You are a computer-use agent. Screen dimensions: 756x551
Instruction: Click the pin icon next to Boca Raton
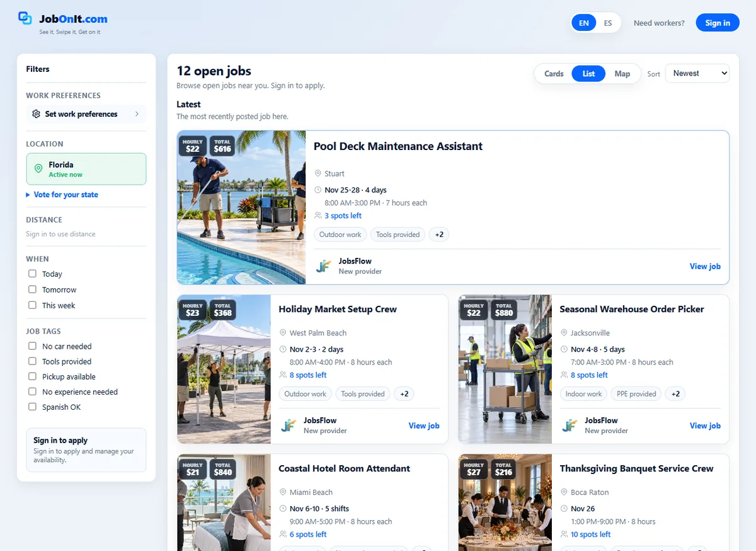tap(564, 492)
